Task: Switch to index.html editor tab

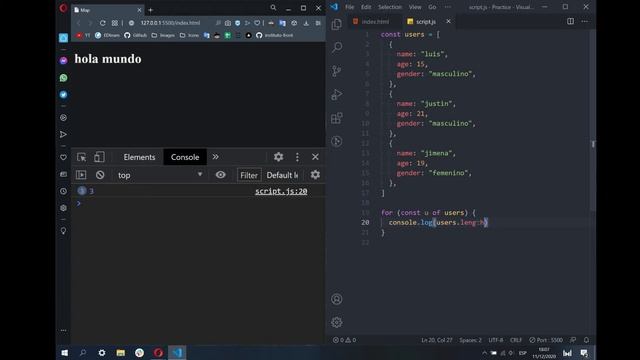Action: point(371,22)
